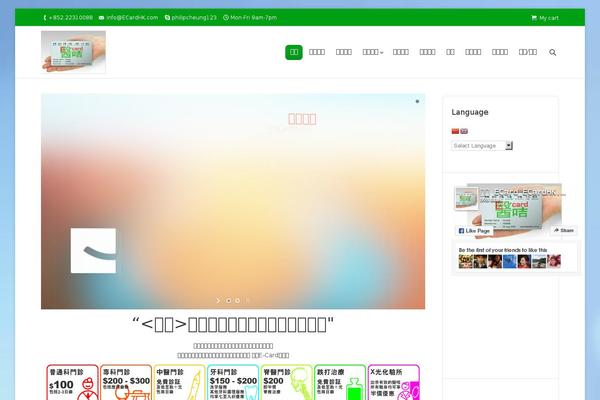Click the Skype name philipcheung123
The height and width of the screenshot is (400, 600).
[194, 18]
